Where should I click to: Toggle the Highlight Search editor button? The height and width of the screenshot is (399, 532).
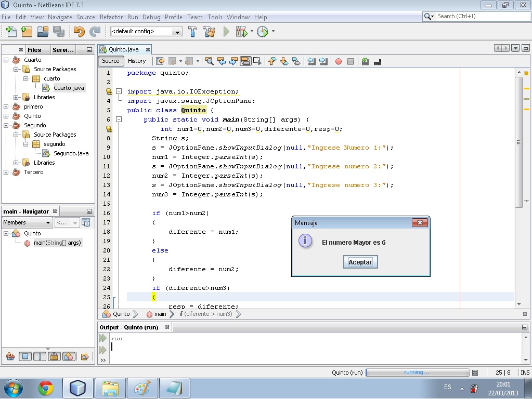pyautogui.click(x=245, y=61)
